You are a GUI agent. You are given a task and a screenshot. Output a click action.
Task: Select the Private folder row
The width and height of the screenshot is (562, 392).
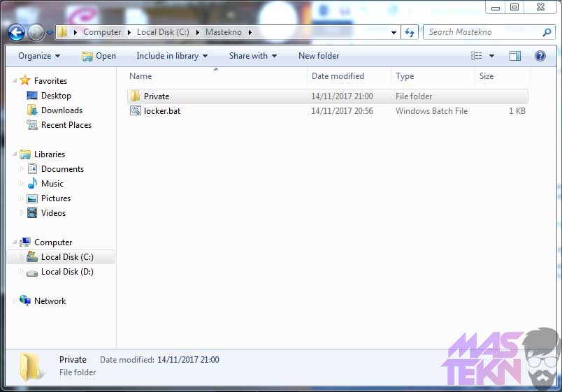[x=328, y=96]
